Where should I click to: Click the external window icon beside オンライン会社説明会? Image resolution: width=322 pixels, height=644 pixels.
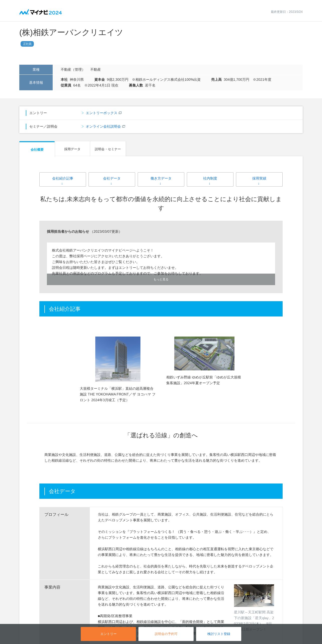pos(124,126)
